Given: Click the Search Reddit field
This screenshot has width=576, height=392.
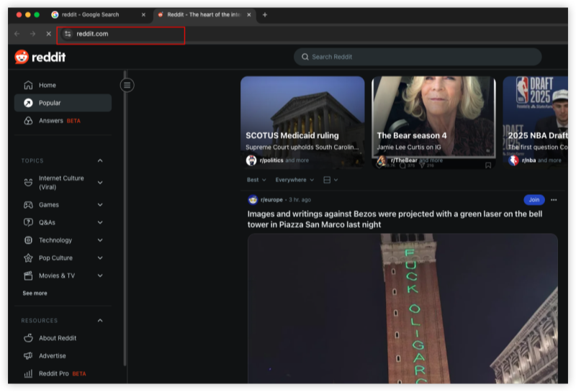Looking at the screenshot, I should [x=418, y=57].
